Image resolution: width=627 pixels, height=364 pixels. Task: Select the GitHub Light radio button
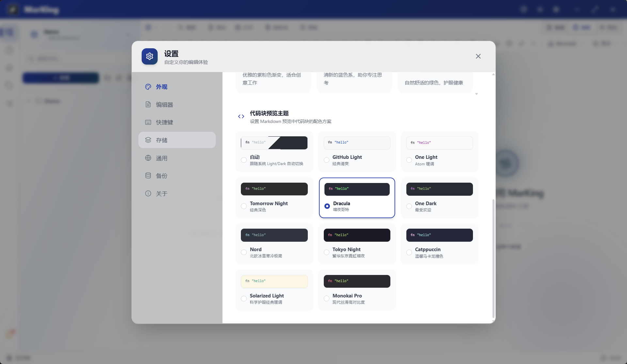326,160
